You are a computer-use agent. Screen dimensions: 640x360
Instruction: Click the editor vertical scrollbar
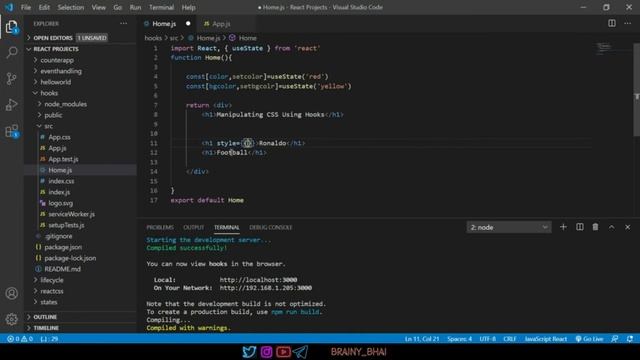(637, 90)
